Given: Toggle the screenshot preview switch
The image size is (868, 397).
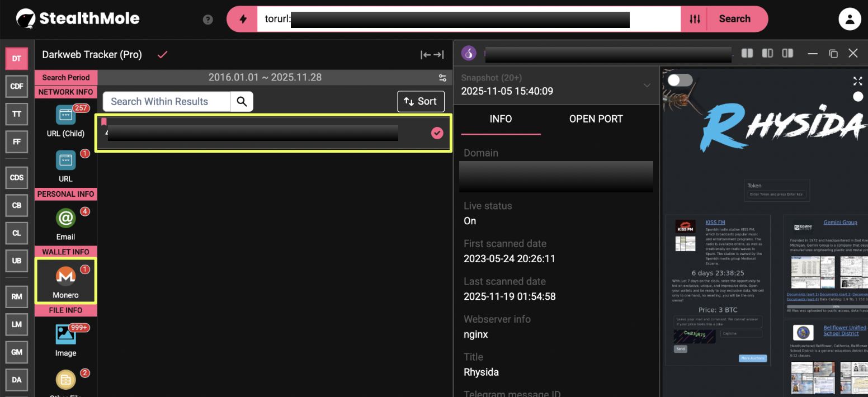Looking at the screenshot, I should (x=680, y=80).
